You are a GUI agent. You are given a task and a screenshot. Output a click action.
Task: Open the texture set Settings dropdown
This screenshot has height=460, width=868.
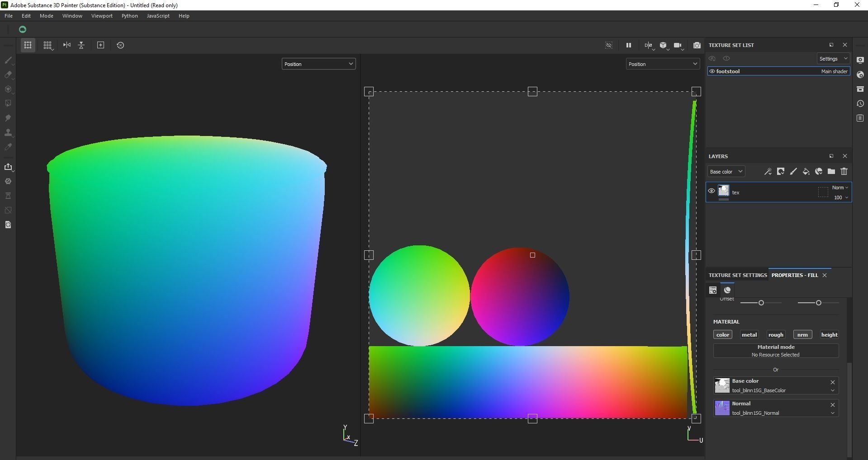pyautogui.click(x=833, y=59)
